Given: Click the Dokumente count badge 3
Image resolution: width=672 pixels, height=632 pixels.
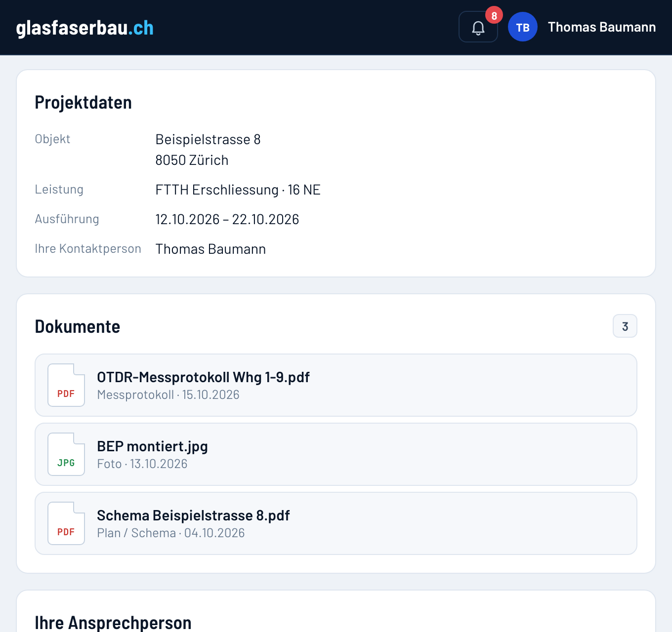Looking at the screenshot, I should pyautogui.click(x=625, y=326).
